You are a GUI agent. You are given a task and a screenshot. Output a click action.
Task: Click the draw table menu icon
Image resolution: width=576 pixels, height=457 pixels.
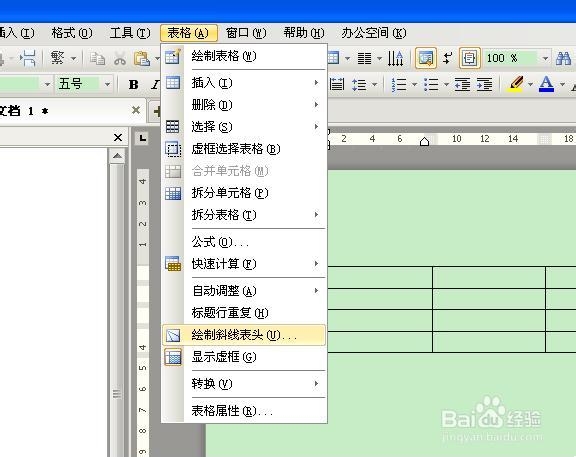pos(173,56)
